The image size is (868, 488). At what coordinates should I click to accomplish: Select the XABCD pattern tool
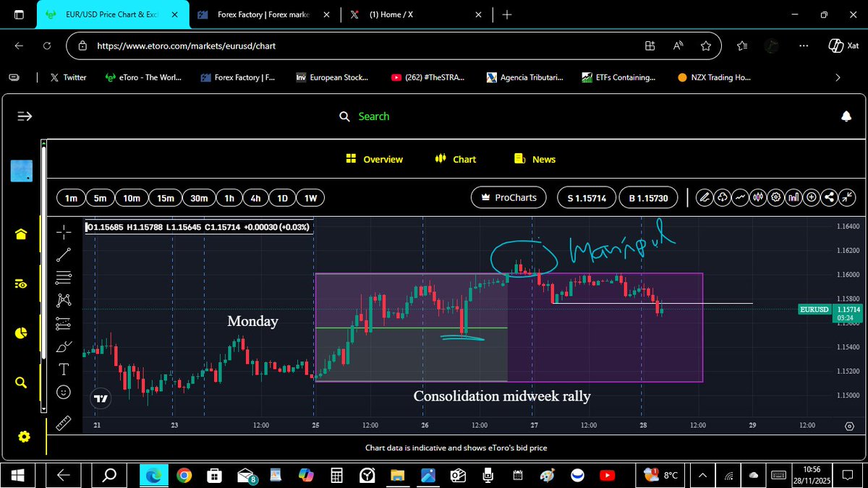(64, 299)
